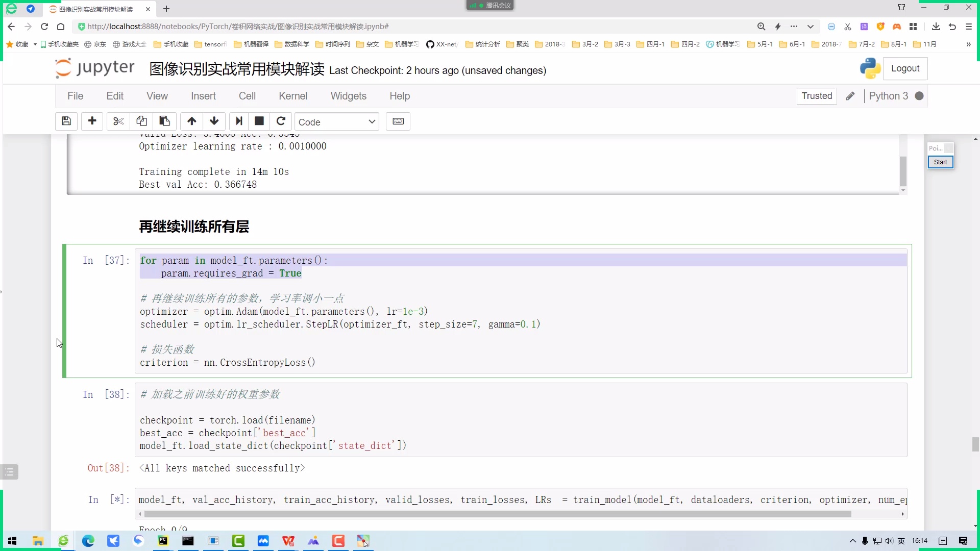The width and height of the screenshot is (980, 551).
Task: Open the cell type dropdown showing Code
Action: 337,121
